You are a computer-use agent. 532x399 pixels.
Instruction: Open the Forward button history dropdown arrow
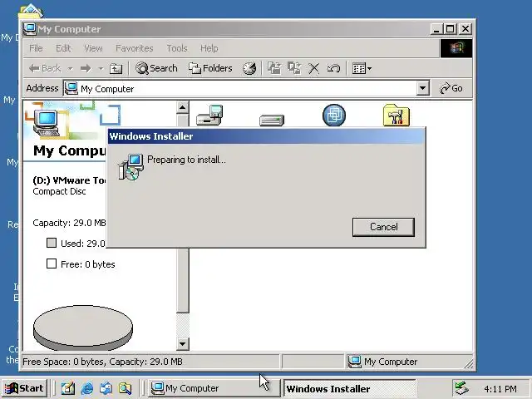101,69
